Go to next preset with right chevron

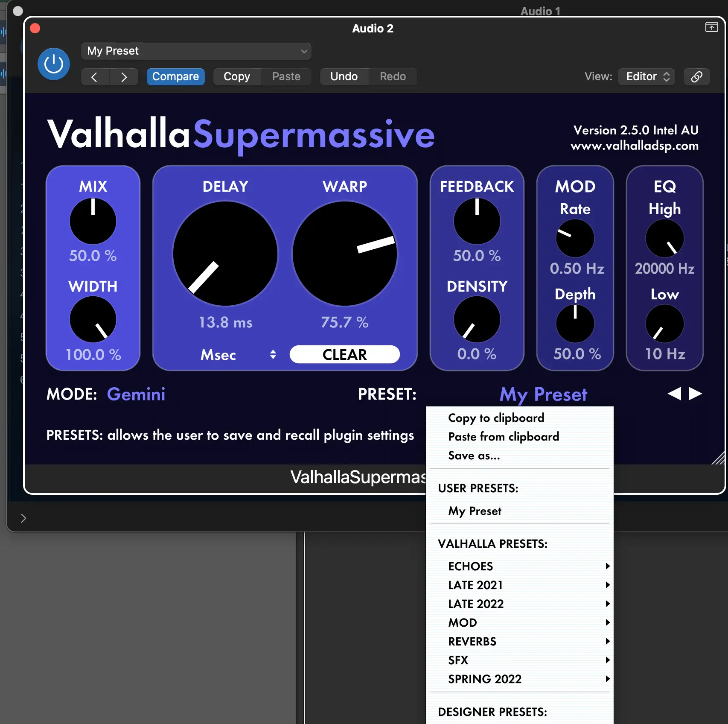pyautogui.click(x=124, y=77)
